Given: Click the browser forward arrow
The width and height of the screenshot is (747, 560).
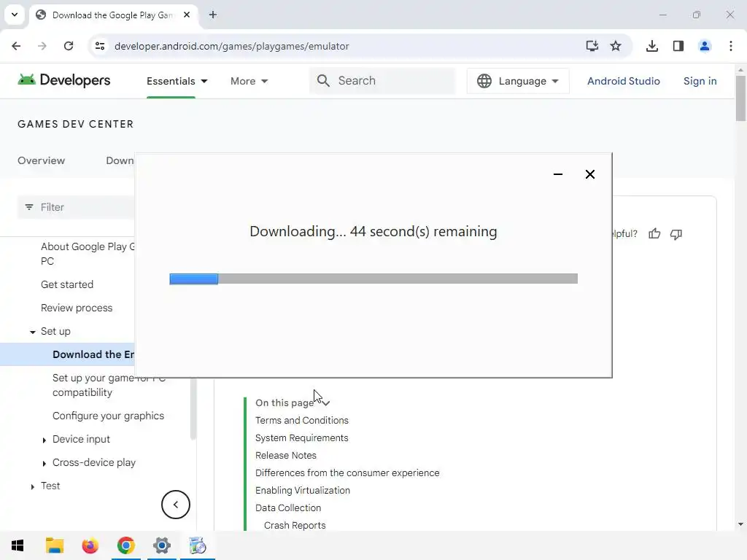Looking at the screenshot, I should pyautogui.click(x=42, y=46).
